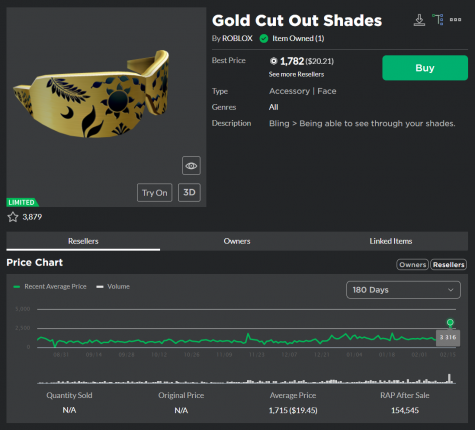Open the tree hierarchy icon near title
Image resolution: width=475 pixels, height=430 pixels.
pos(438,20)
